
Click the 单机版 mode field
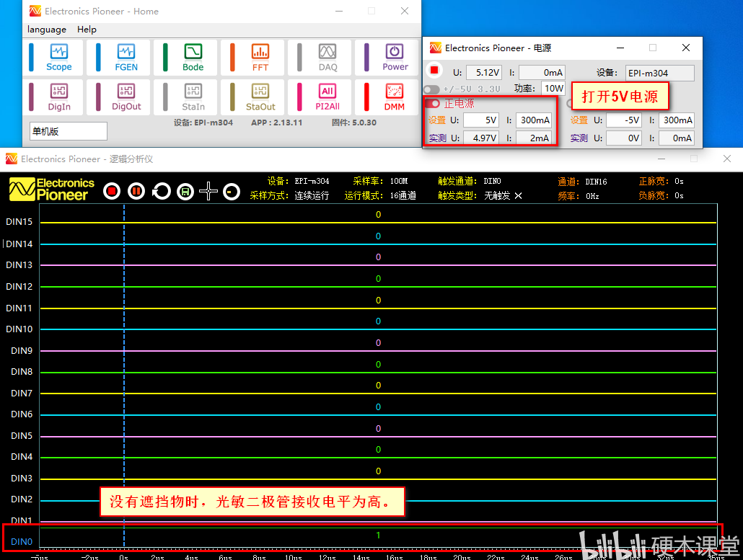(69, 131)
